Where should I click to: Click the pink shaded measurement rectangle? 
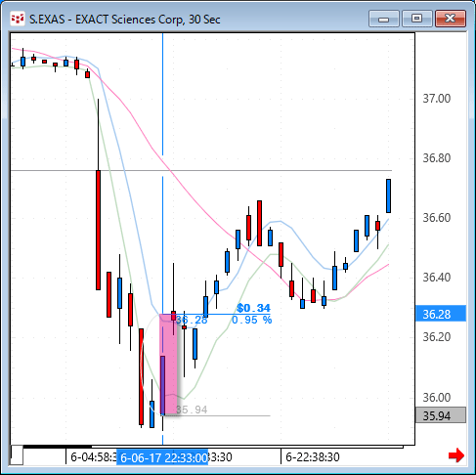point(168,365)
